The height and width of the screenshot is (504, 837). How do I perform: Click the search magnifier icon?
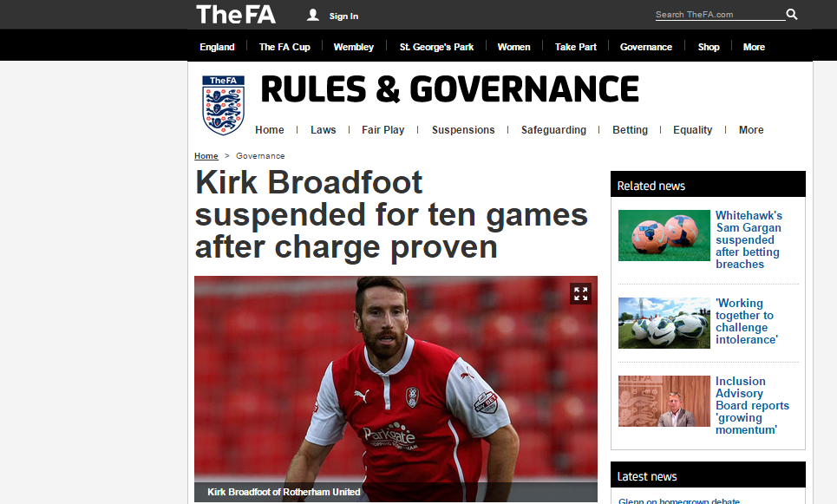click(792, 15)
